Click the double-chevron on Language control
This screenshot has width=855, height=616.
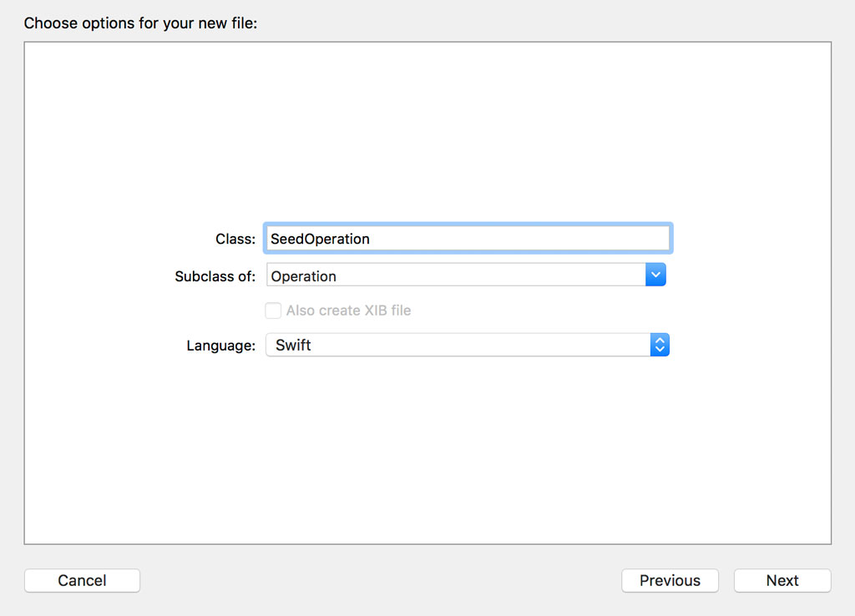click(x=660, y=344)
